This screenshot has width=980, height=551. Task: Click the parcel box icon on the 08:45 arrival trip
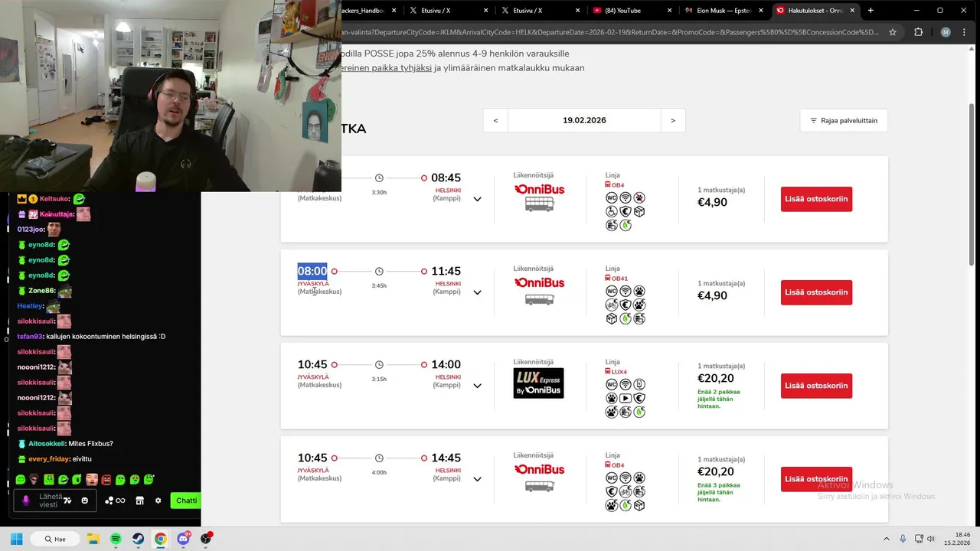(639, 212)
